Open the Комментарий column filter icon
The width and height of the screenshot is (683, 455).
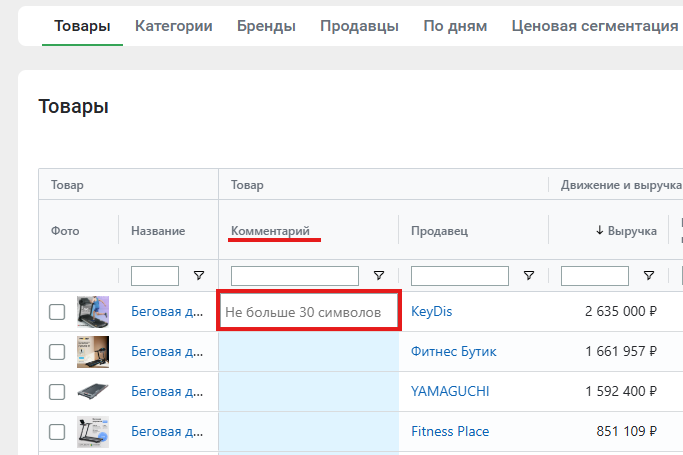click(379, 275)
